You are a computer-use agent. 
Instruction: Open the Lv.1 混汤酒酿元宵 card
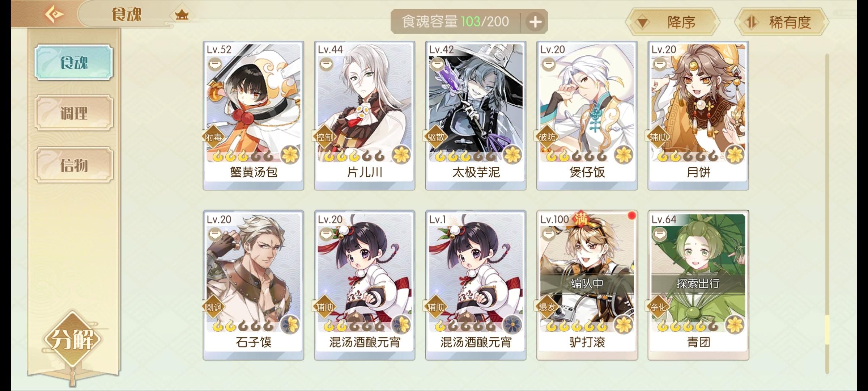[476, 285]
